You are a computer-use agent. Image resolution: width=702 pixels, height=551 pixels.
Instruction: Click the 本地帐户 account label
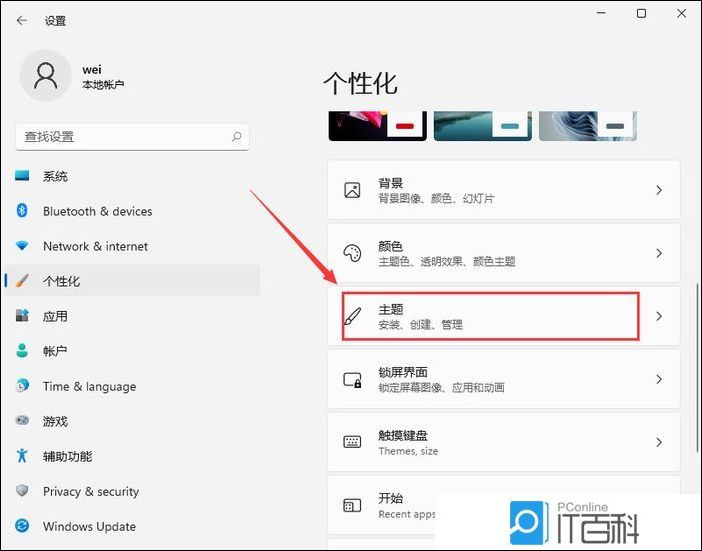tap(103, 84)
